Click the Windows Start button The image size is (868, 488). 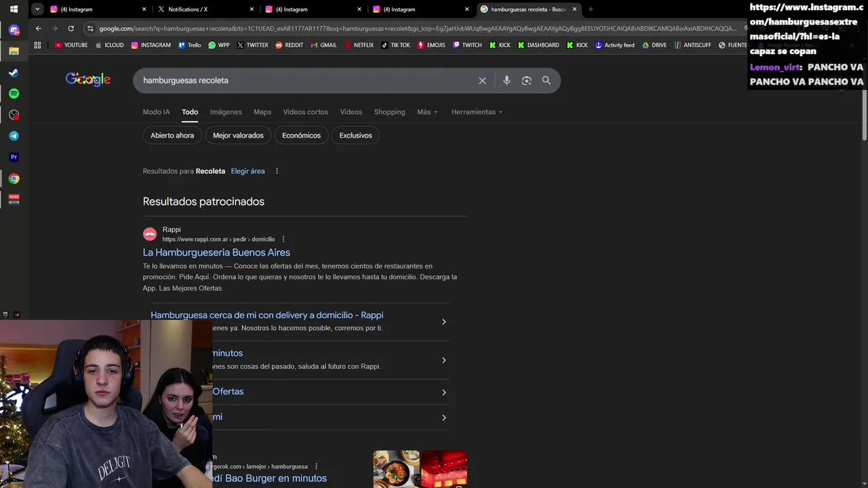pos(14,9)
